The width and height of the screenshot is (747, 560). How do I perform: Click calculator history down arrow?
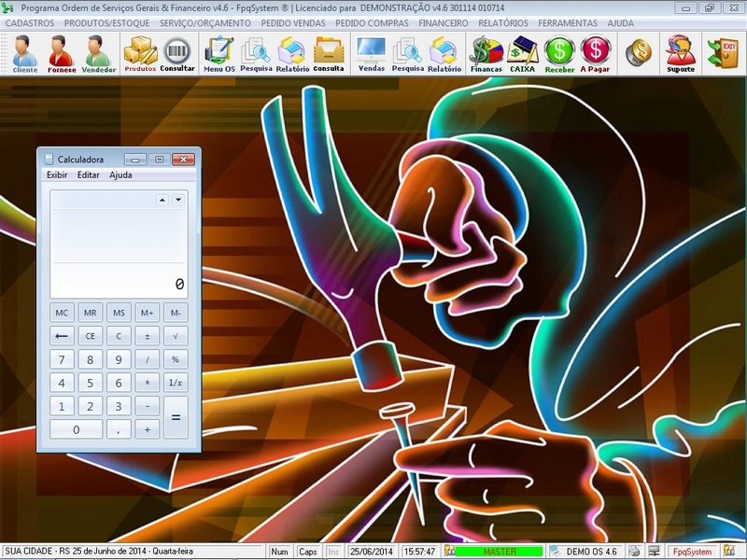pyautogui.click(x=178, y=200)
